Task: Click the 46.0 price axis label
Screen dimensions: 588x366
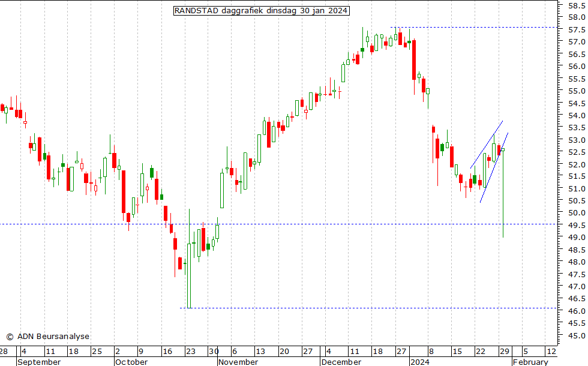Action: 577,311
